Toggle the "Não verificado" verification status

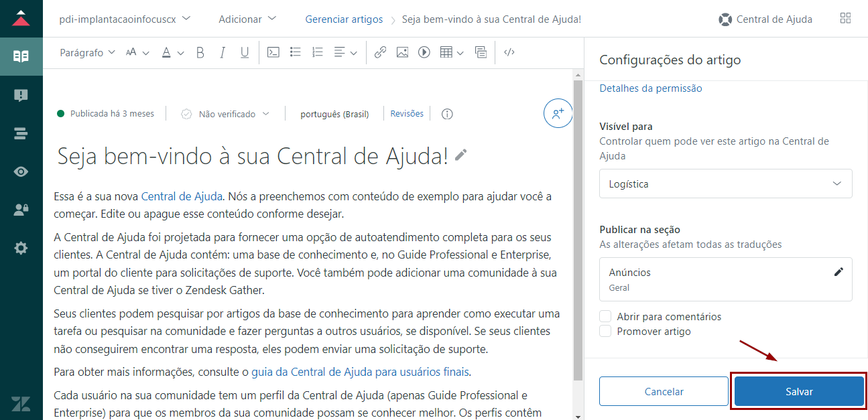click(x=226, y=114)
